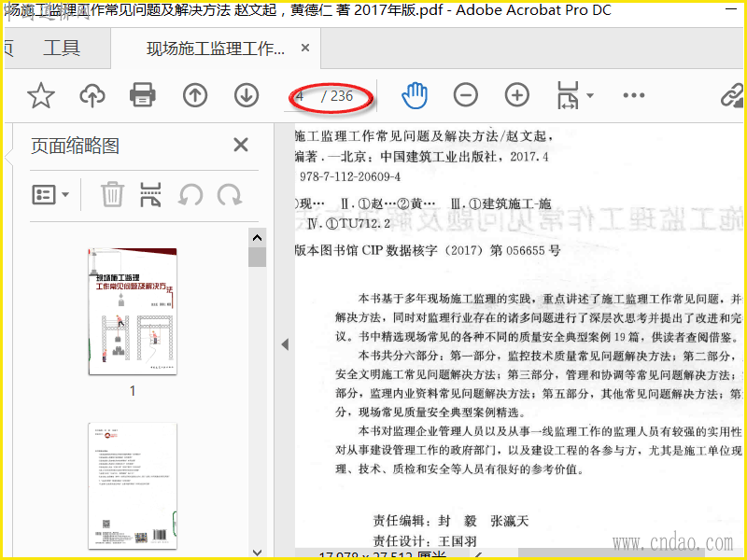Click the extract pages icon in panel

coord(150,195)
